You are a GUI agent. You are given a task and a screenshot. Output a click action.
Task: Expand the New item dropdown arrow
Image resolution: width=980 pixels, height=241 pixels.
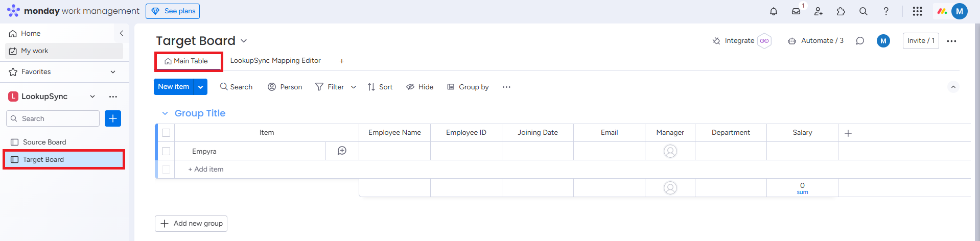coord(201,87)
